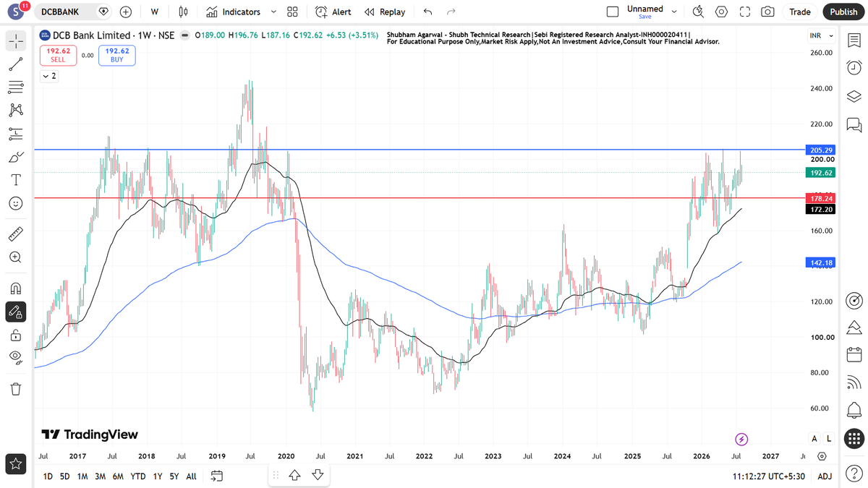Open the Indicators dialog

click(x=233, y=12)
